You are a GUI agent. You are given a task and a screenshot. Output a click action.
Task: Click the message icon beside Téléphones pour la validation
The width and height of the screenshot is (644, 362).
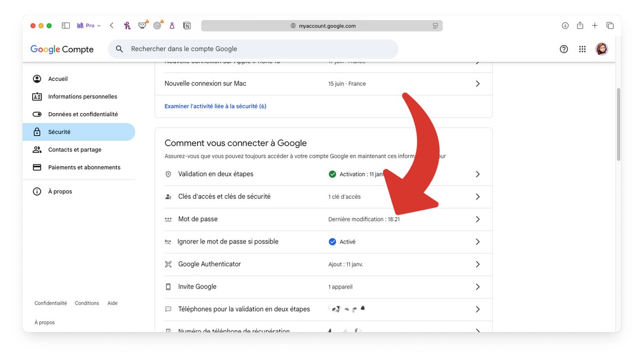coord(168,309)
